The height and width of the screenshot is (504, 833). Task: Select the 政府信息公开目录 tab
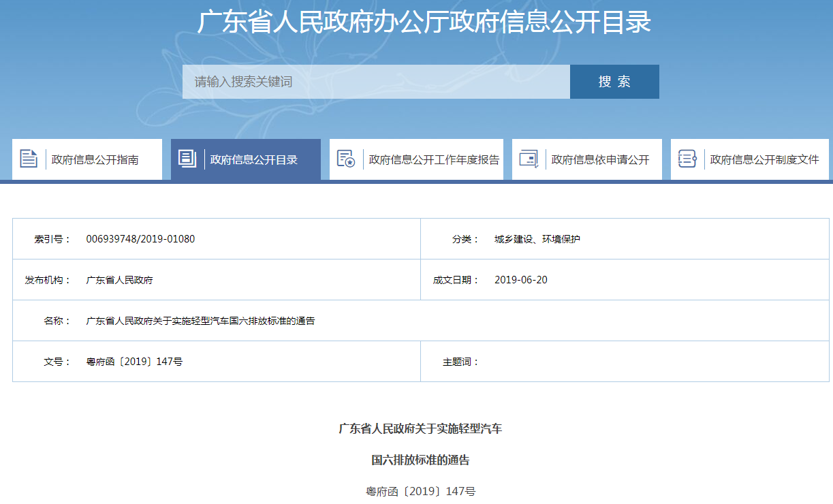point(246,159)
